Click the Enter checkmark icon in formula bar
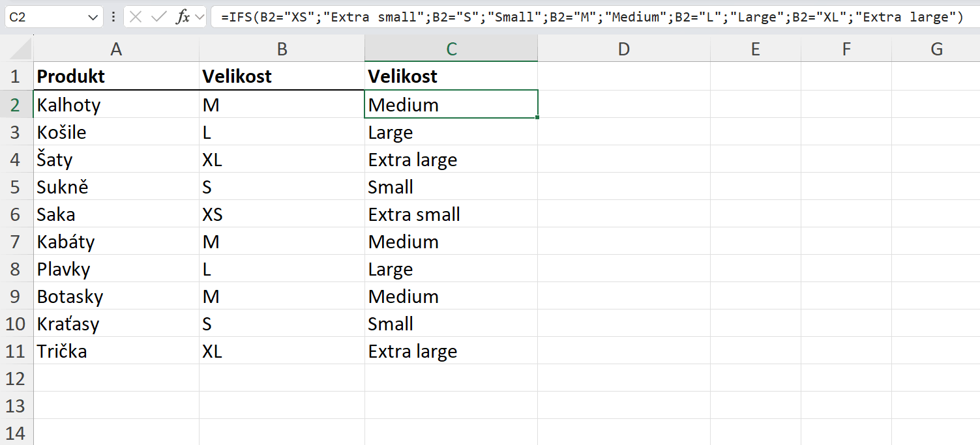980x445 pixels. [158, 18]
